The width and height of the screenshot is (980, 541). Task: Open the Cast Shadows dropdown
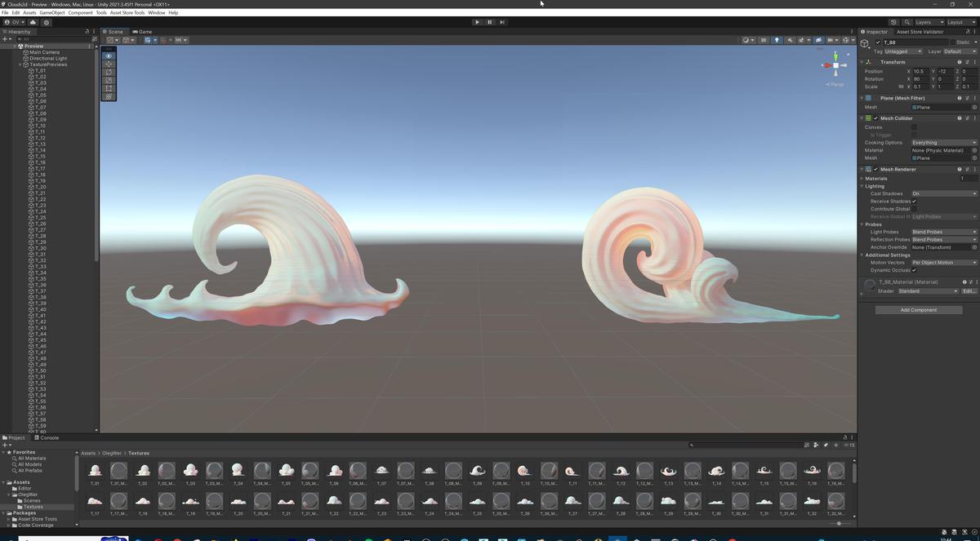(943, 193)
